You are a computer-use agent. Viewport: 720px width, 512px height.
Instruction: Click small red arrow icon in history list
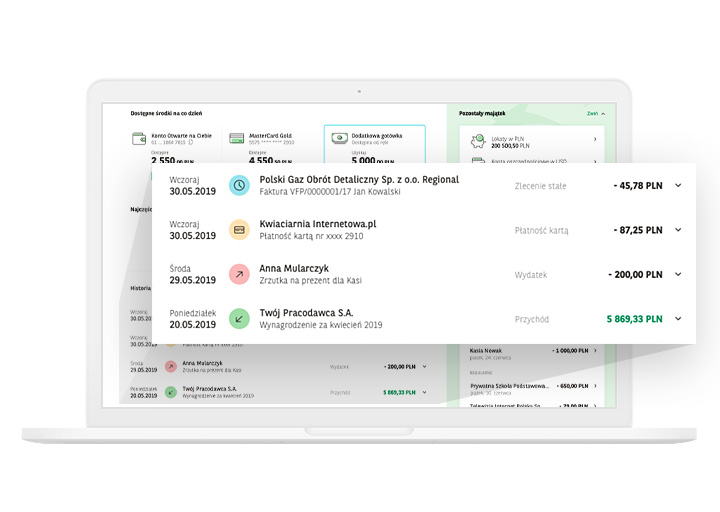[170, 366]
